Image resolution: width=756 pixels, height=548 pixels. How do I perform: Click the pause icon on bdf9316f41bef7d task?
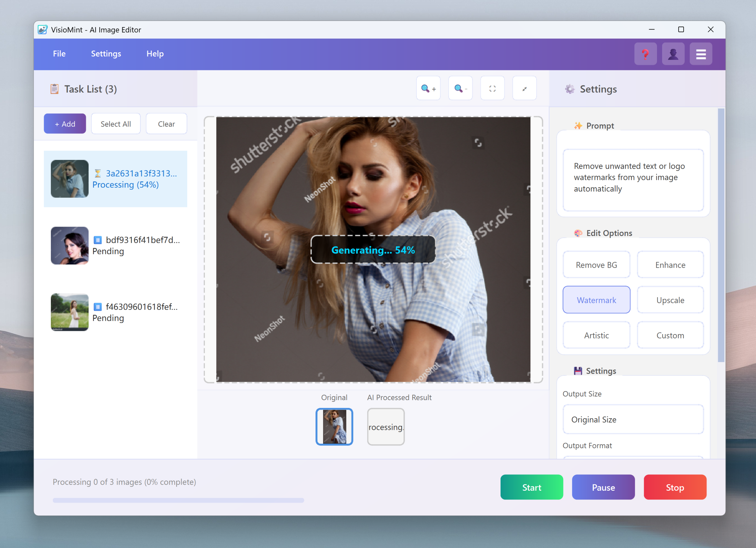click(x=97, y=240)
